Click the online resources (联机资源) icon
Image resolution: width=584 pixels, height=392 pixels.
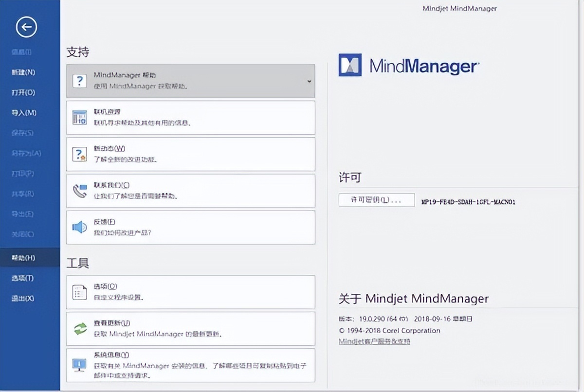(x=79, y=118)
